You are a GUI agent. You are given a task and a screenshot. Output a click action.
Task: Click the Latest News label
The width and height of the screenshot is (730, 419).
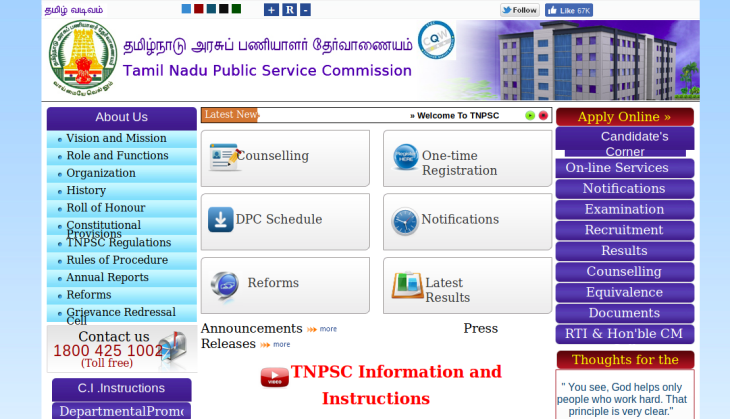pyautogui.click(x=230, y=115)
